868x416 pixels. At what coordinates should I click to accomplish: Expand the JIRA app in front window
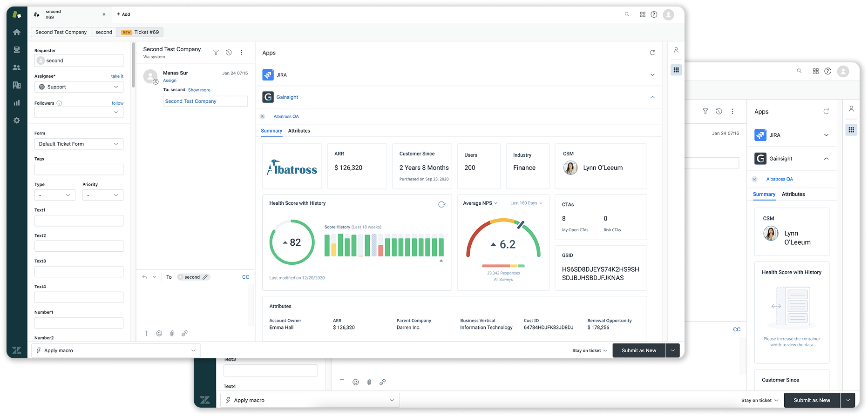(x=652, y=75)
